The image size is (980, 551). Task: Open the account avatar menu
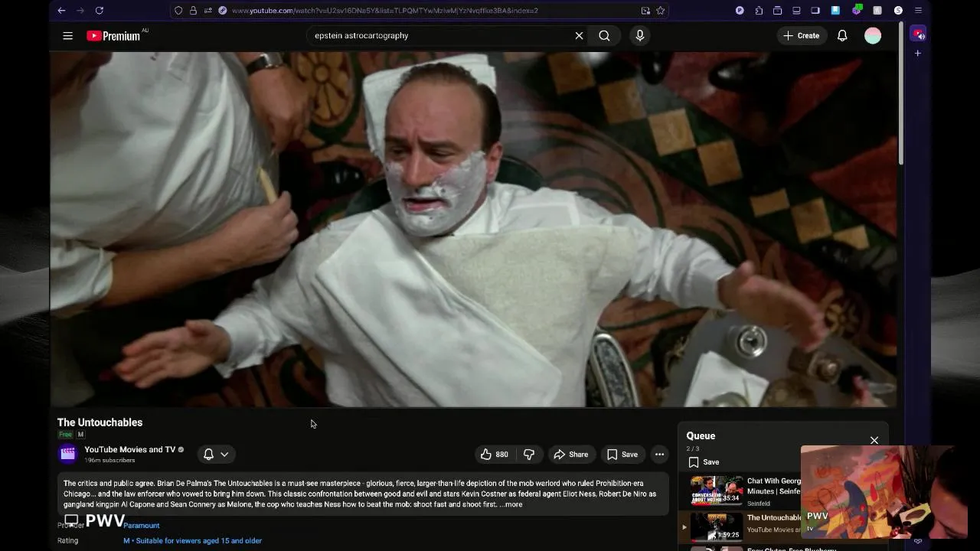click(x=873, y=35)
